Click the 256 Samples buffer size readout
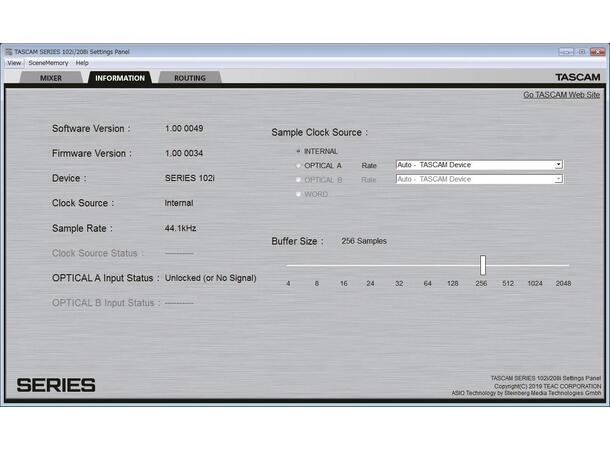The width and height of the screenshot is (610, 450). pos(364,241)
